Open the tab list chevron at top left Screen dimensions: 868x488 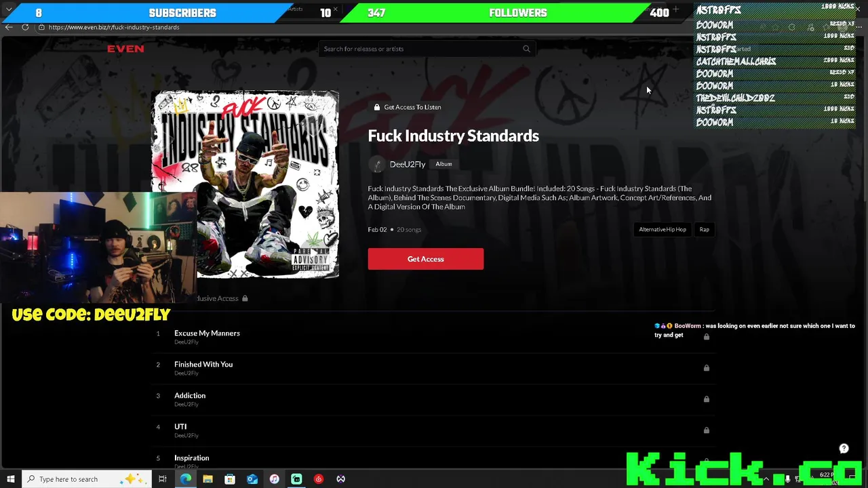pyautogui.click(x=9, y=9)
